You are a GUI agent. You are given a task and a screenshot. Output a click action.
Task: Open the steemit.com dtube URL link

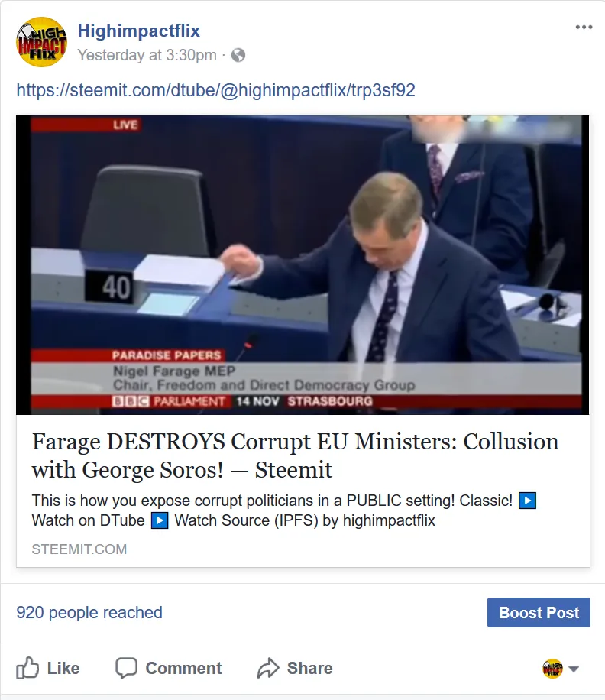(216, 90)
